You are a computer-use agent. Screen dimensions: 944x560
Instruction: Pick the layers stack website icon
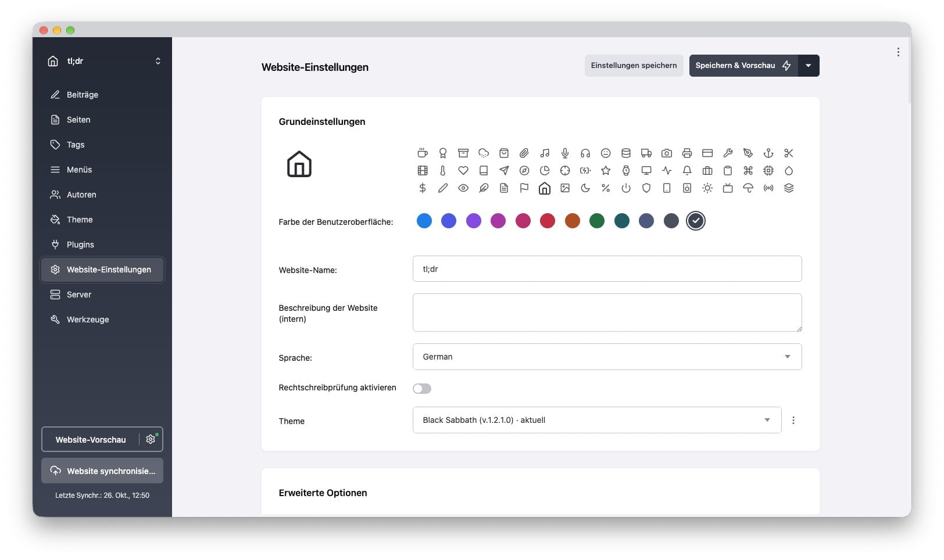(x=789, y=188)
